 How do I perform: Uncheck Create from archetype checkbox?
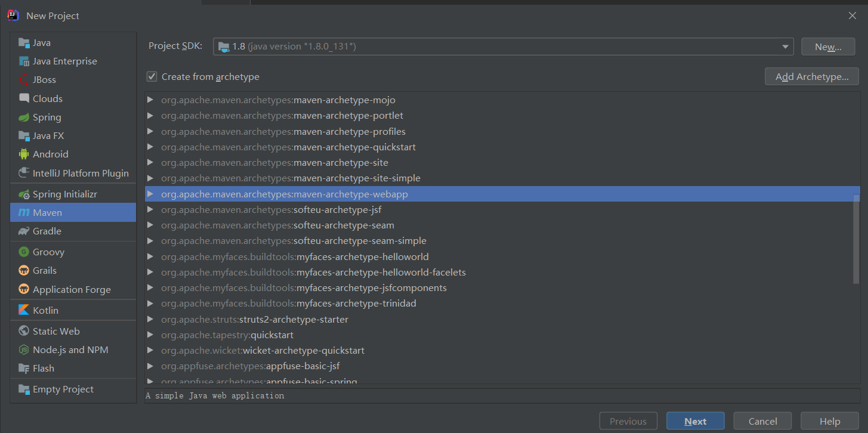[152, 76]
